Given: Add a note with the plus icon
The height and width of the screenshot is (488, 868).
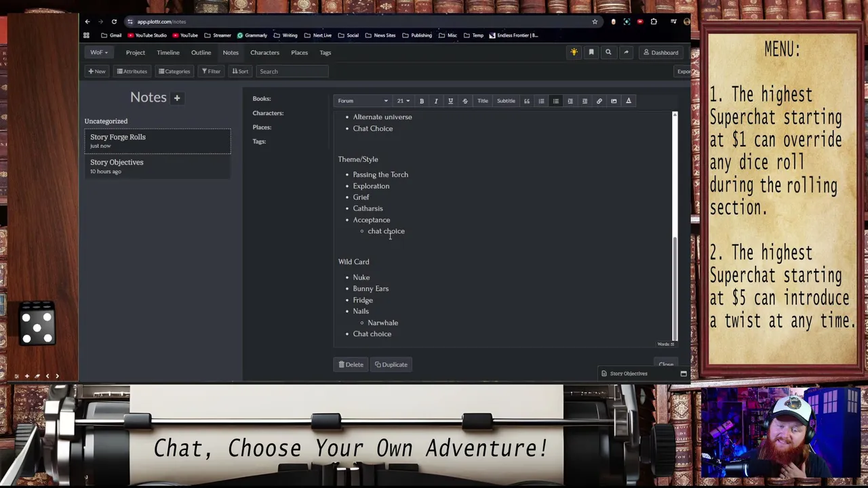Looking at the screenshot, I should click(176, 98).
